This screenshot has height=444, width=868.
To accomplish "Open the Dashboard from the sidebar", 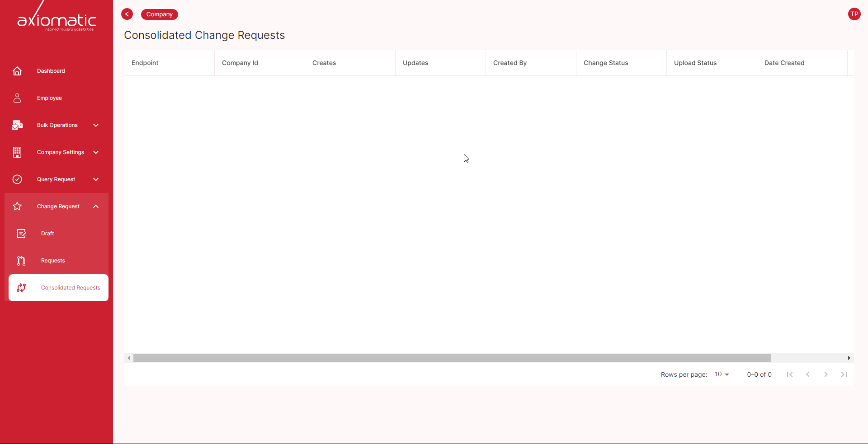I will pyautogui.click(x=17, y=71).
